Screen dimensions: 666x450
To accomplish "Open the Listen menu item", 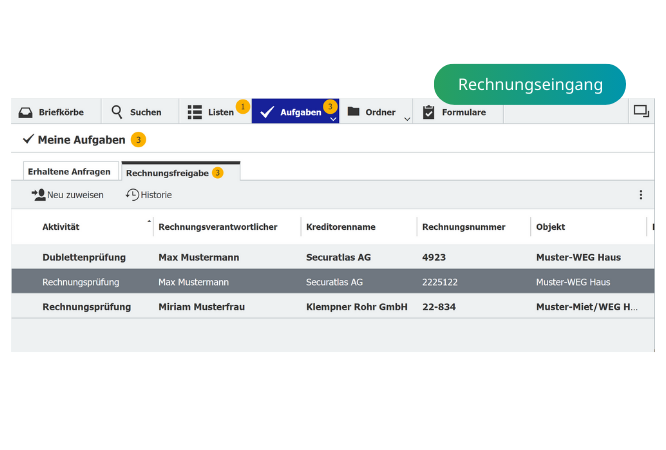I will [215, 112].
